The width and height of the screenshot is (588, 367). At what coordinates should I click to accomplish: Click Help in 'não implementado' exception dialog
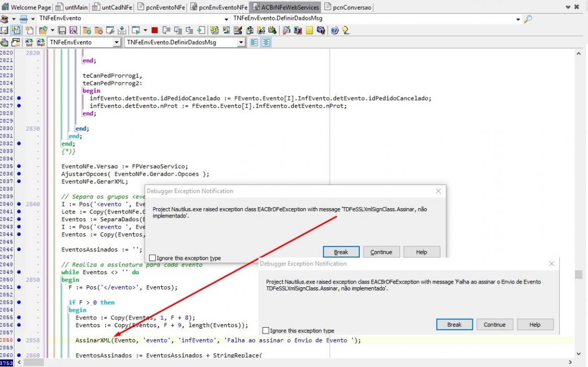421,252
